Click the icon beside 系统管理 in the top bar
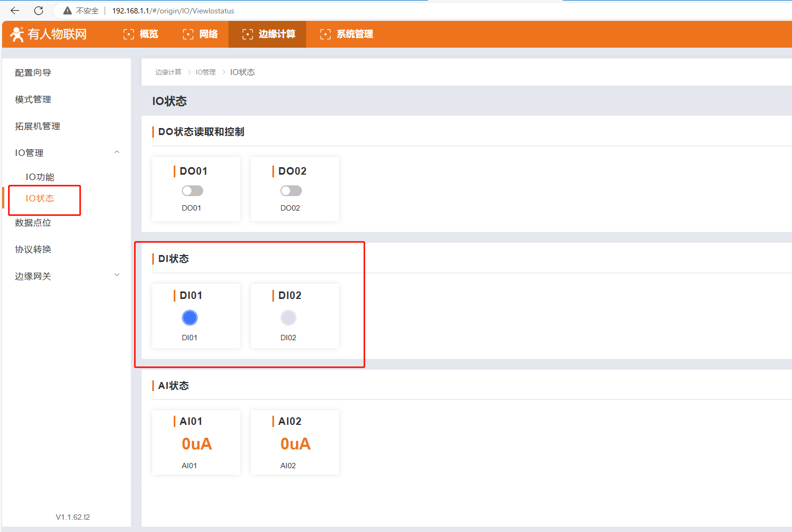The image size is (792, 532). pos(325,34)
